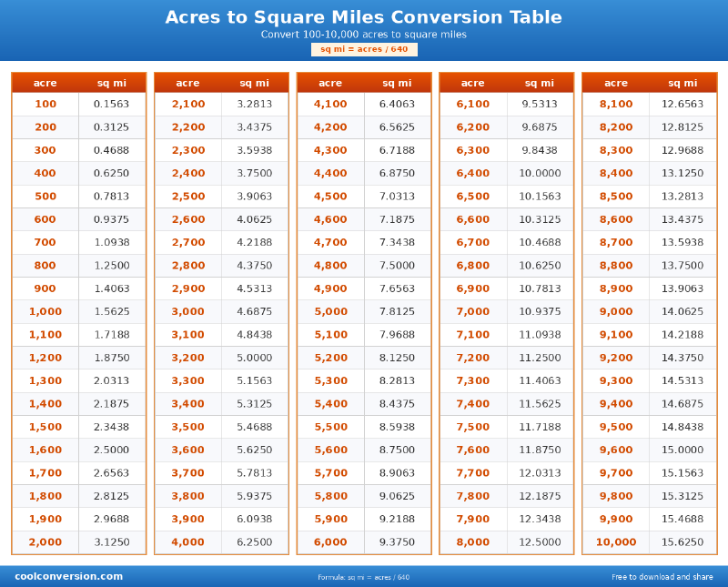Select the value 10.0000
Viewport: 728px width, 587px height.
tap(540, 173)
